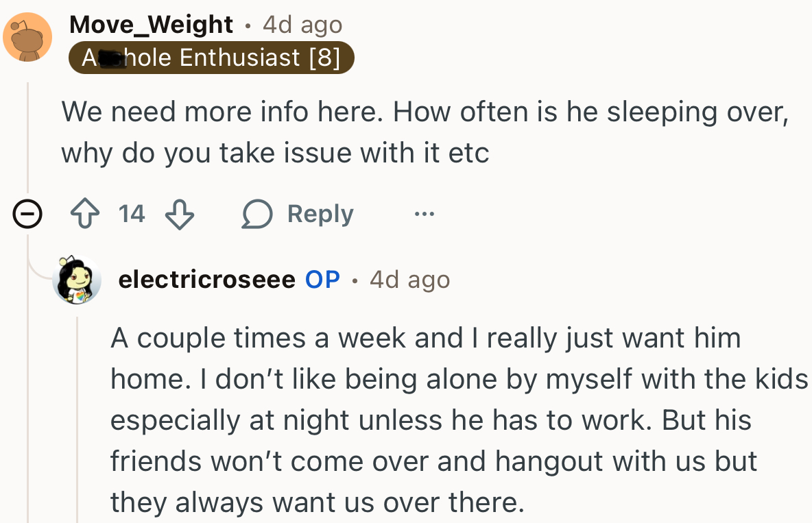
Task: Click the 'A**hole Enthusiast [8]' flair badge
Action: pyautogui.click(x=211, y=58)
